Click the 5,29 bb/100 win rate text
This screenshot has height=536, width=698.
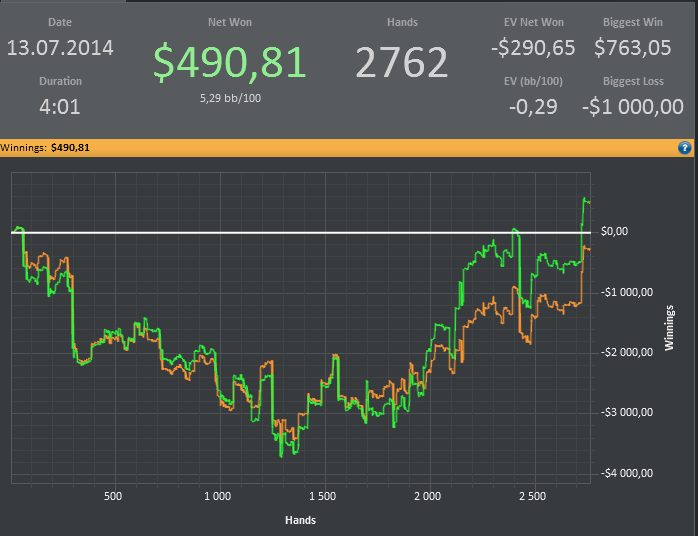[230, 98]
